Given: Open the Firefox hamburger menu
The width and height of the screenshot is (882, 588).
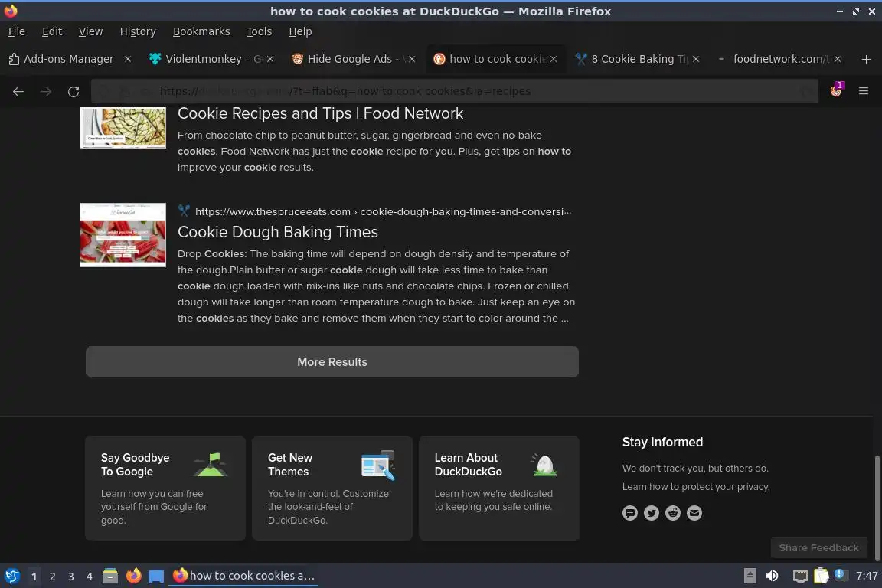Looking at the screenshot, I should coord(864,91).
